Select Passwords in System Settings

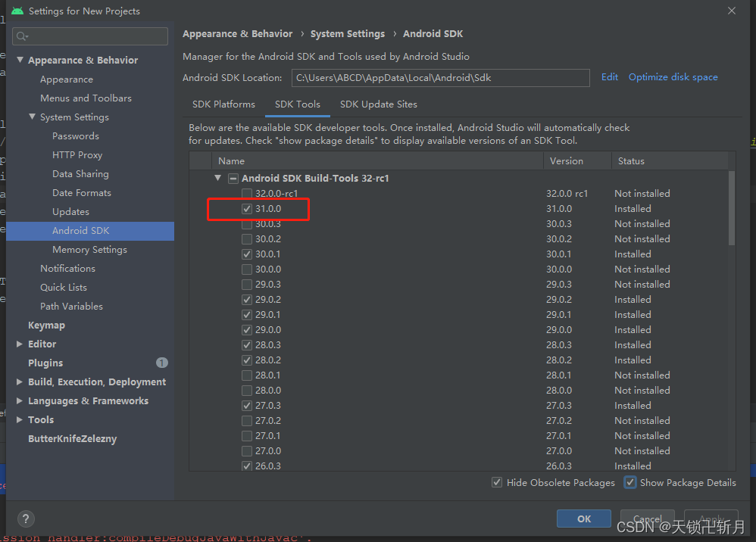[76, 135]
